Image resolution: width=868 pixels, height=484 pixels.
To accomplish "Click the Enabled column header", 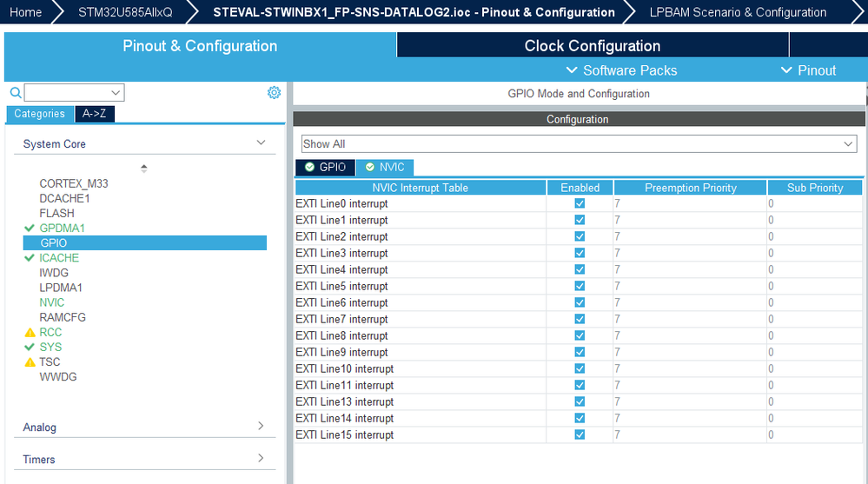I will click(580, 188).
